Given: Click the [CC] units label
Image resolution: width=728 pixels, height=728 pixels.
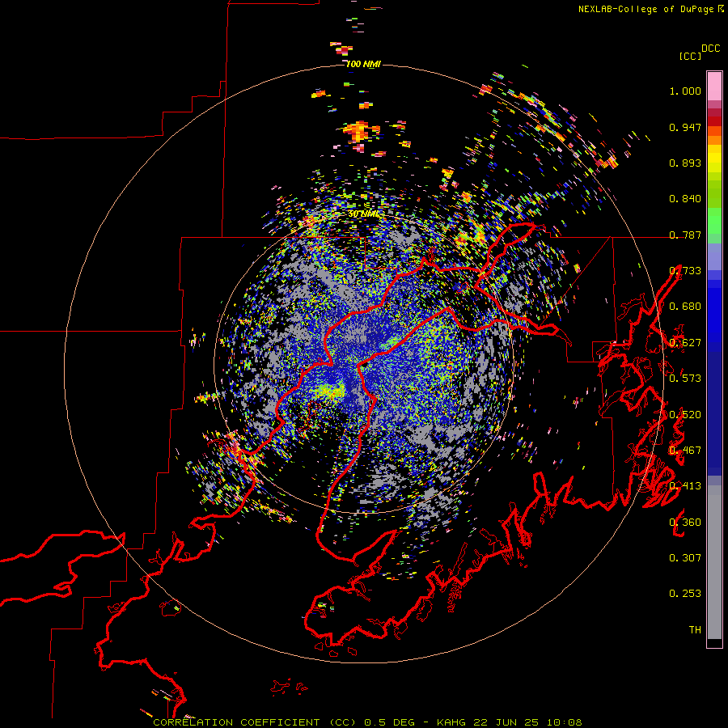Looking at the screenshot, I should click(690, 56).
